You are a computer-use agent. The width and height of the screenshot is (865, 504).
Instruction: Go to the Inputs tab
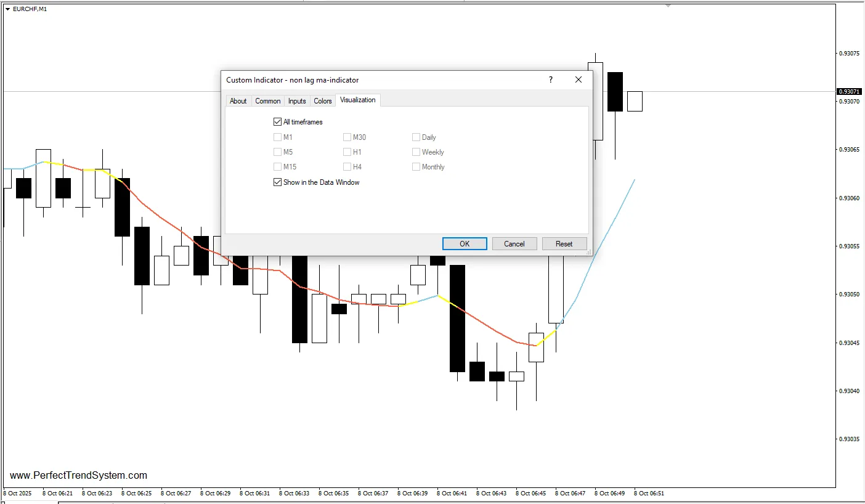pos(297,101)
